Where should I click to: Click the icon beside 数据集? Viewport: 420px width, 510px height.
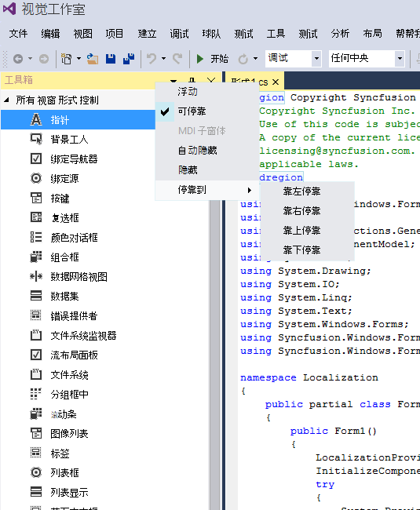(x=36, y=296)
